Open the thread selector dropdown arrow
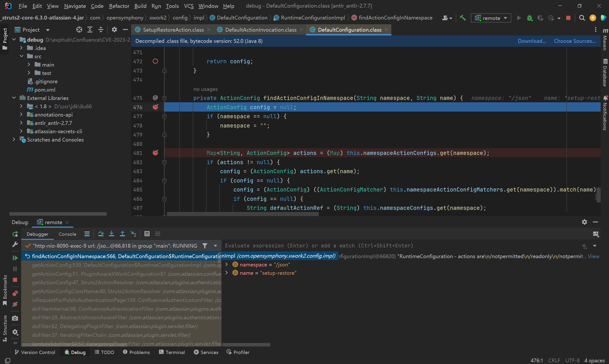The height and width of the screenshot is (364, 609). (x=215, y=246)
